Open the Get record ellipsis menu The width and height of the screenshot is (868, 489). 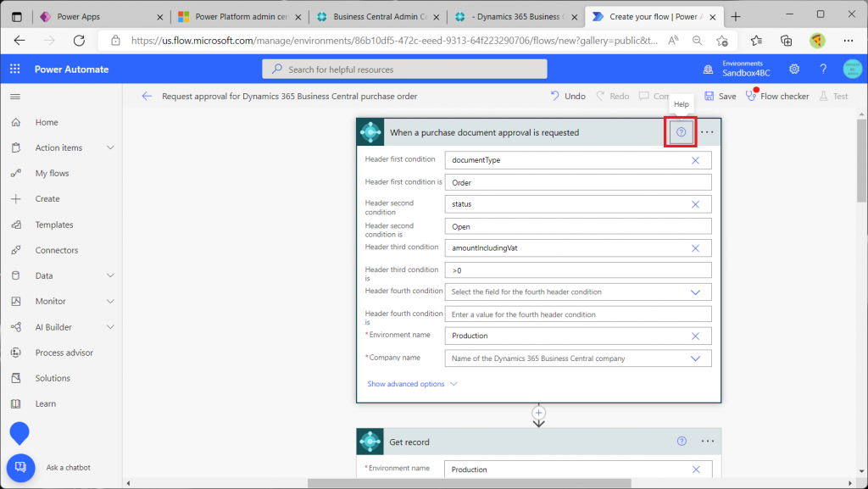(x=708, y=441)
